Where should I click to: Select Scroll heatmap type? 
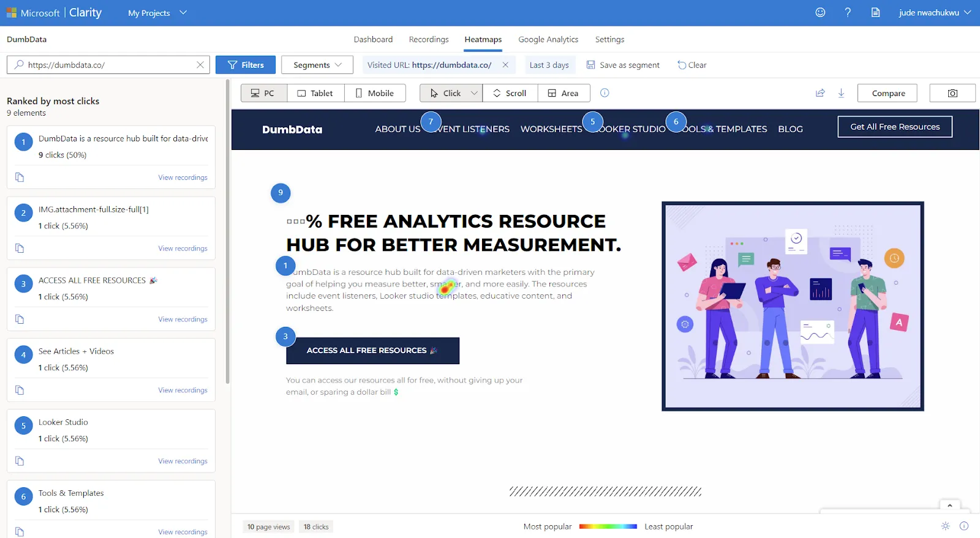pyautogui.click(x=510, y=93)
